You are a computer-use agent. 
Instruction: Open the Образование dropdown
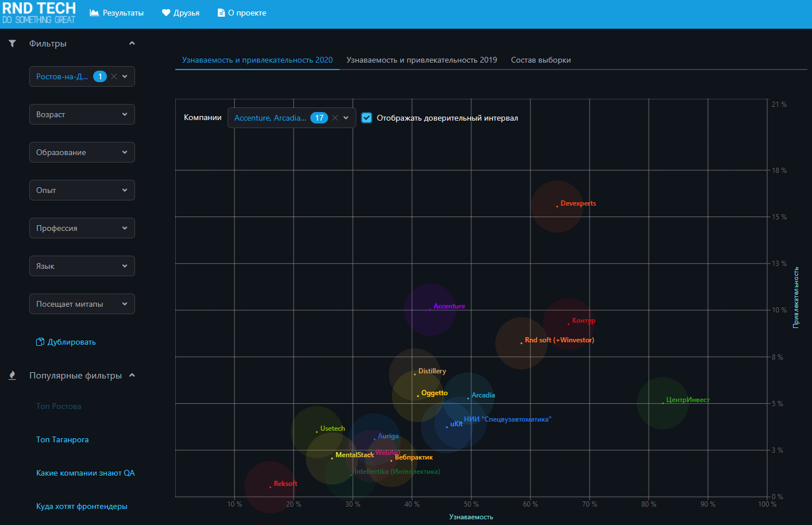[82, 152]
